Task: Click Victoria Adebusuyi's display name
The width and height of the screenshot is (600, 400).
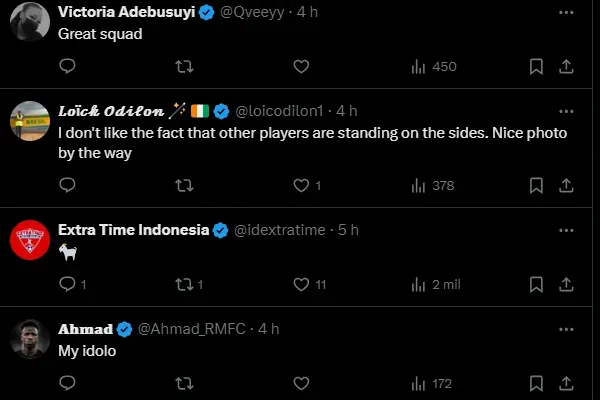Action: [127, 12]
